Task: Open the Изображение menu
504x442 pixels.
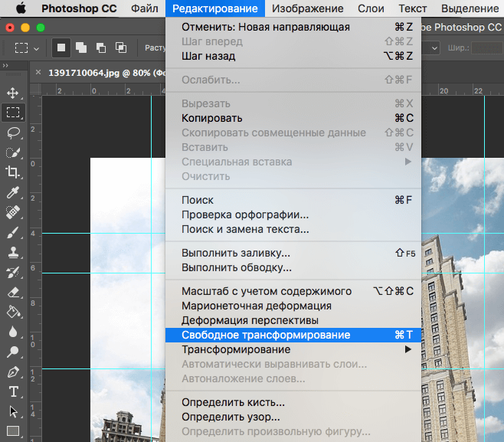Action: pos(308,8)
